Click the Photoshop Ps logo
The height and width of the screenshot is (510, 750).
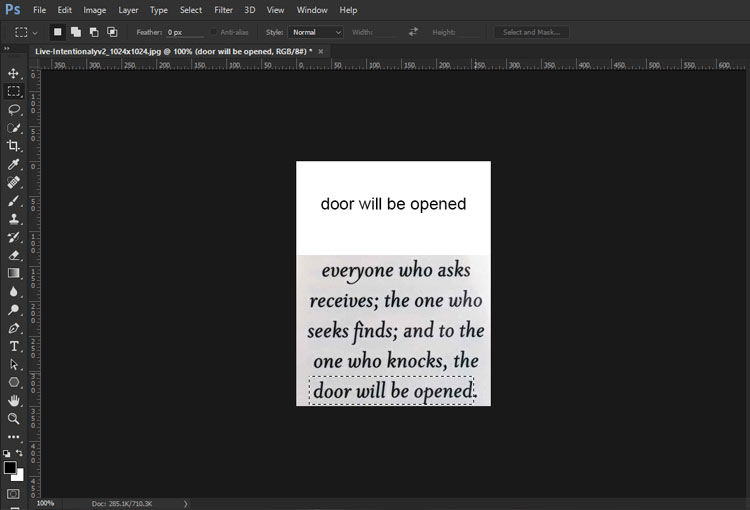point(12,10)
